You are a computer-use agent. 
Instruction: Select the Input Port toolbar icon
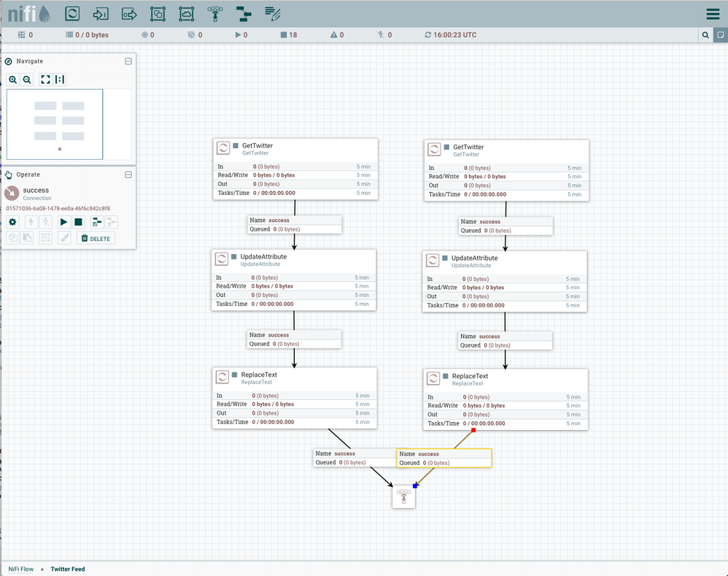click(x=101, y=13)
